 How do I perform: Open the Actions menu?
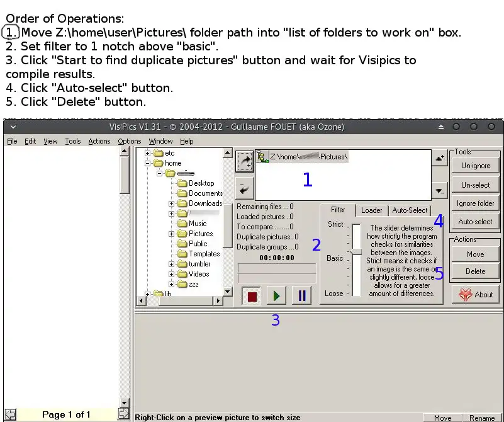(99, 141)
